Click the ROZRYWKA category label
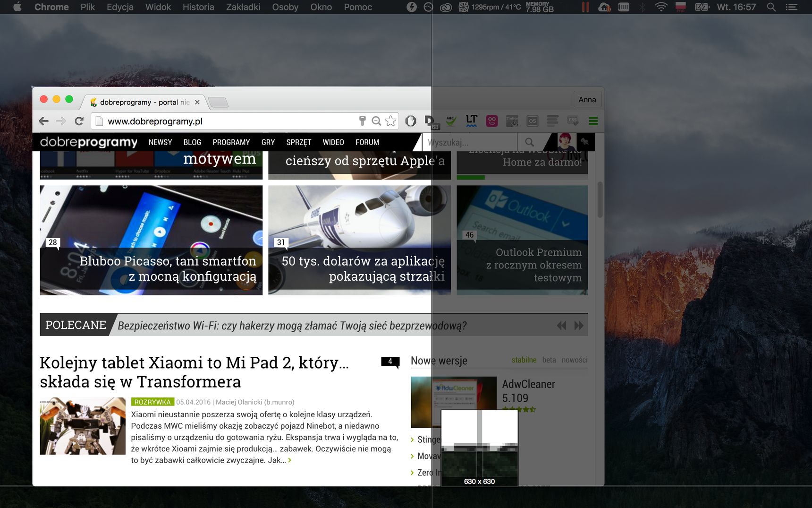Screen dimensions: 812x508 [152, 402]
